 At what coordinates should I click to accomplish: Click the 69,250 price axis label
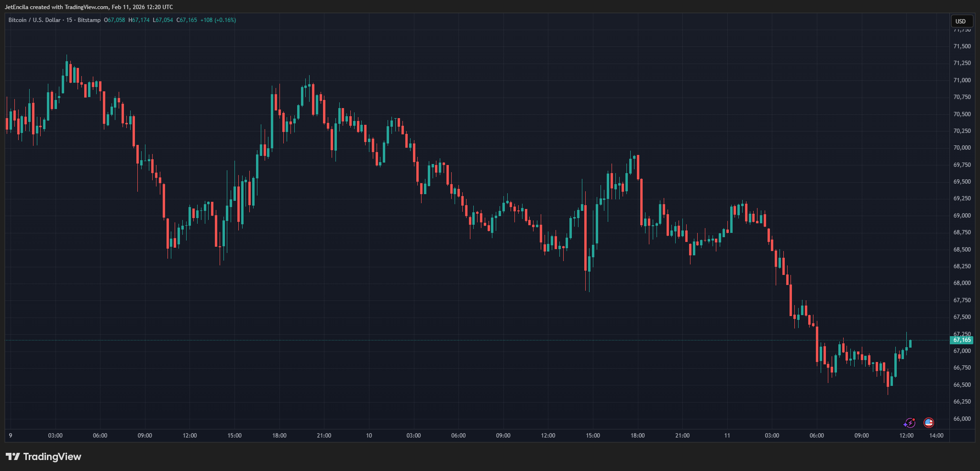coord(962,198)
